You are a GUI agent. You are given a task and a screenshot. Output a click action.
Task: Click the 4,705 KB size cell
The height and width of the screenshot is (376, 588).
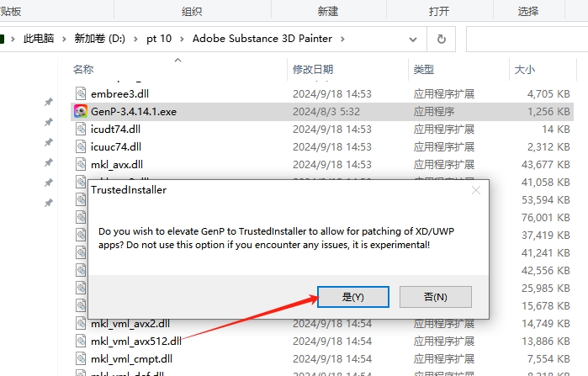click(x=548, y=93)
